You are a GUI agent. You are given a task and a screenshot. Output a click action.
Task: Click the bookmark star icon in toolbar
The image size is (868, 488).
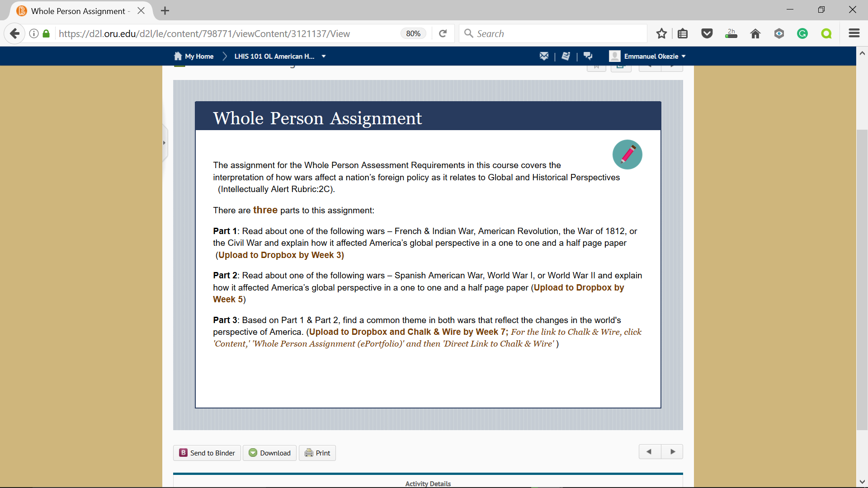661,33
